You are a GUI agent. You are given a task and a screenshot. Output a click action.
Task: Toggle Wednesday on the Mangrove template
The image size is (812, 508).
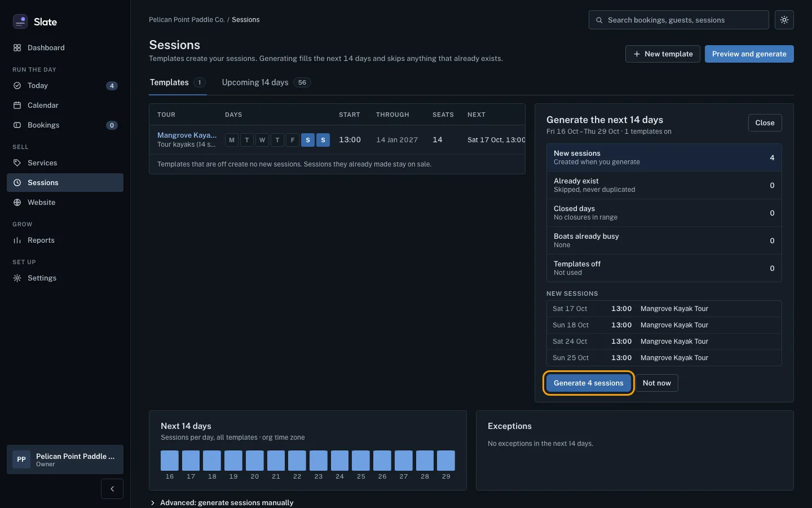(x=262, y=140)
